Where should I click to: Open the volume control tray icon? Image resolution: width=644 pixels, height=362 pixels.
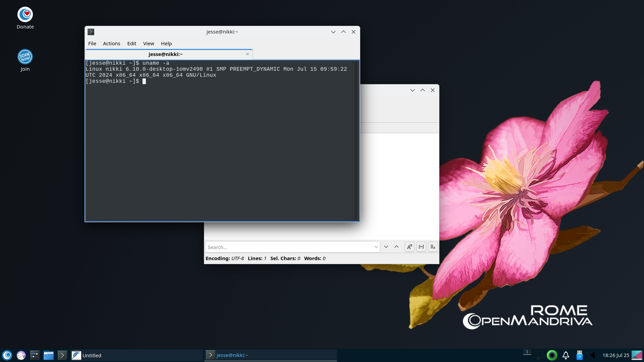[593, 355]
